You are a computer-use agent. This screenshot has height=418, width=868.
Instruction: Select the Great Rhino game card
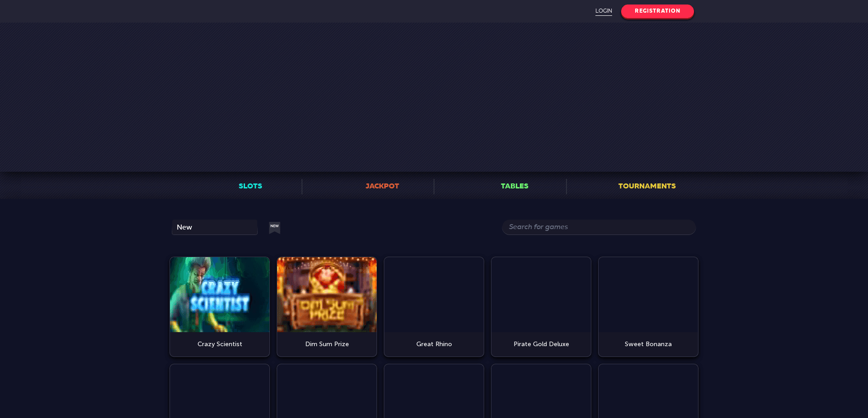pos(434,306)
